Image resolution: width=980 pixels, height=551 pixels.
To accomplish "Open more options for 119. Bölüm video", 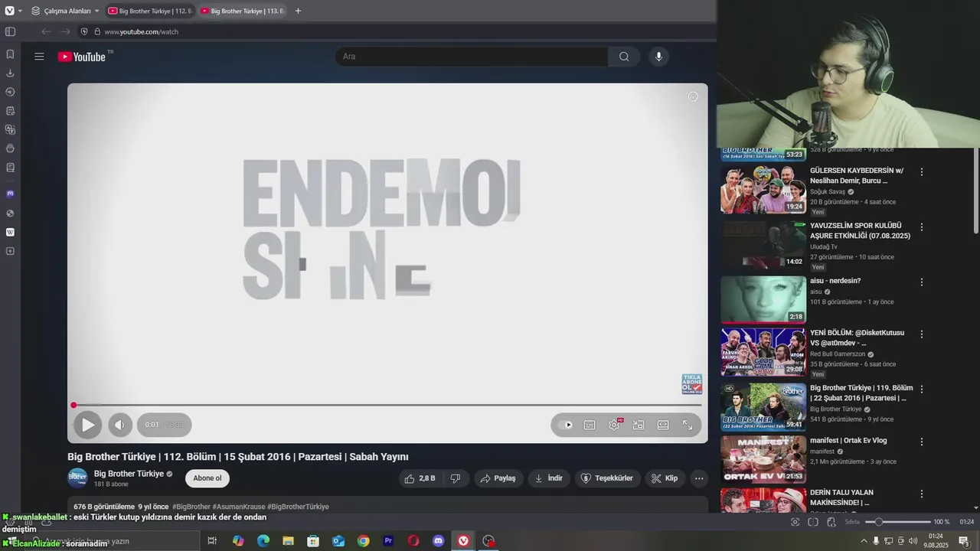I will tap(922, 390).
